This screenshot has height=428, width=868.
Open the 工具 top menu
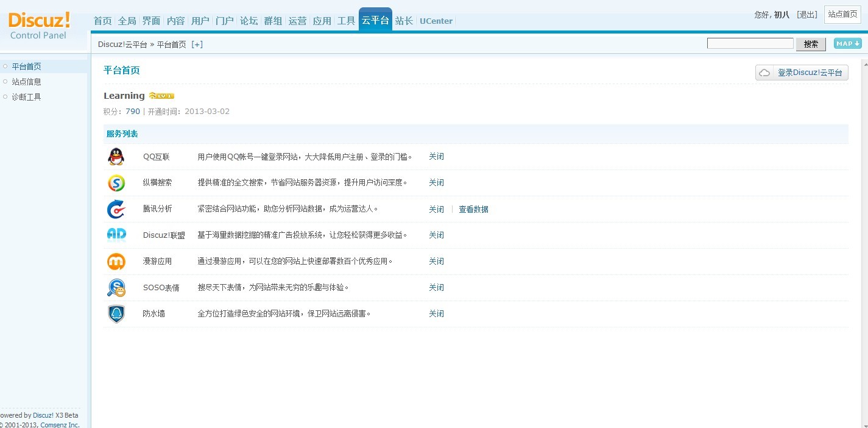pyautogui.click(x=347, y=21)
